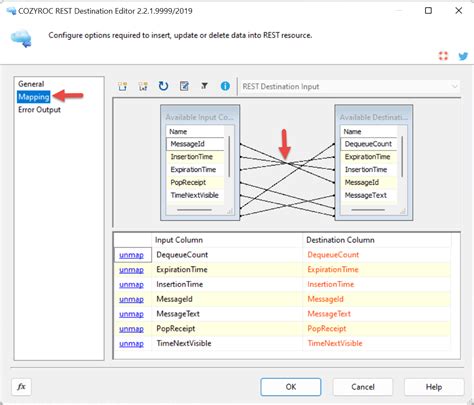Click horizontal scrollbar of Available Input Columns

tap(194, 210)
